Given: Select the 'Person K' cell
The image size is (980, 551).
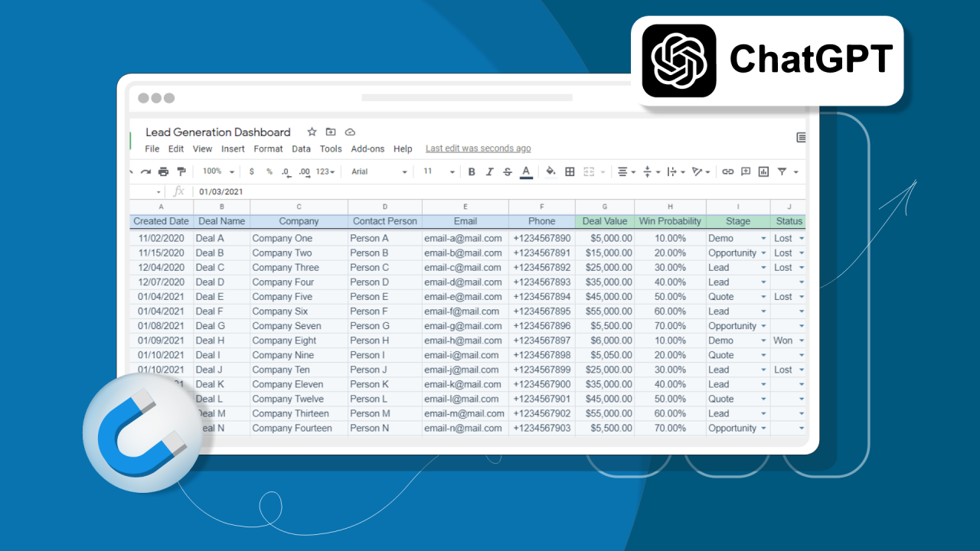Looking at the screenshot, I should [385, 384].
